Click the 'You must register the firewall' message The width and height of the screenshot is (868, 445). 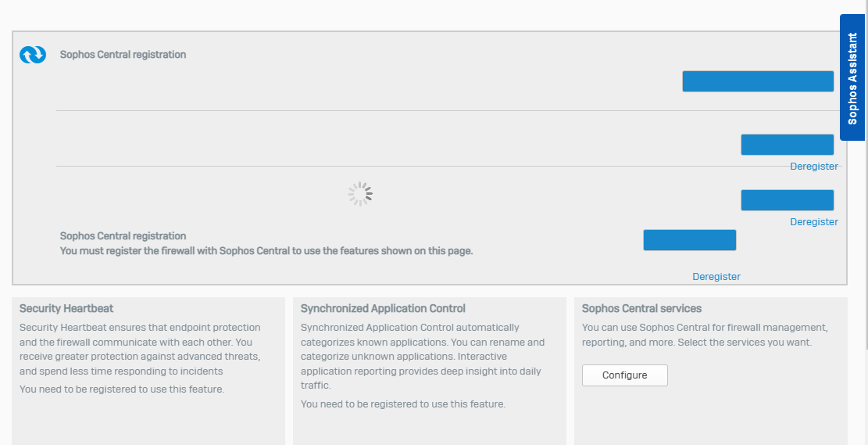[x=266, y=250]
